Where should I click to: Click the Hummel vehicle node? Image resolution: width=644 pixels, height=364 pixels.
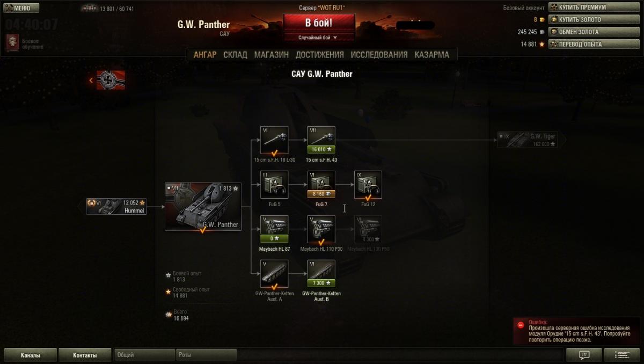coord(116,206)
